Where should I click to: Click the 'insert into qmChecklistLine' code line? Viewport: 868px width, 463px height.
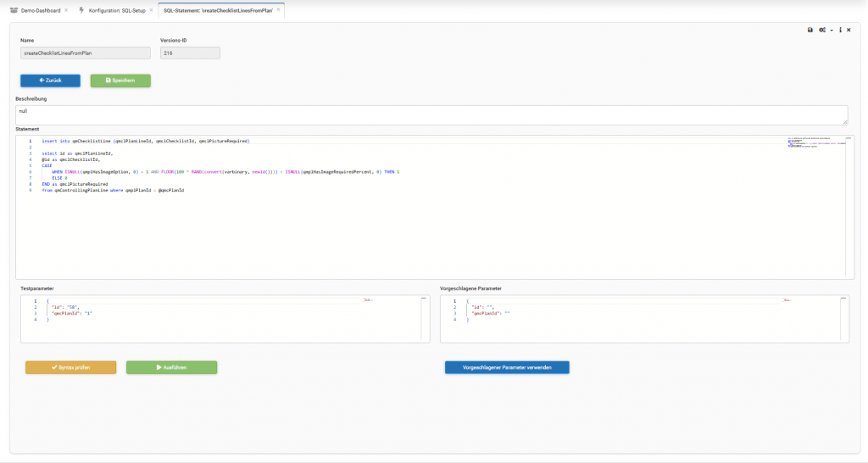[x=146, y=142]
